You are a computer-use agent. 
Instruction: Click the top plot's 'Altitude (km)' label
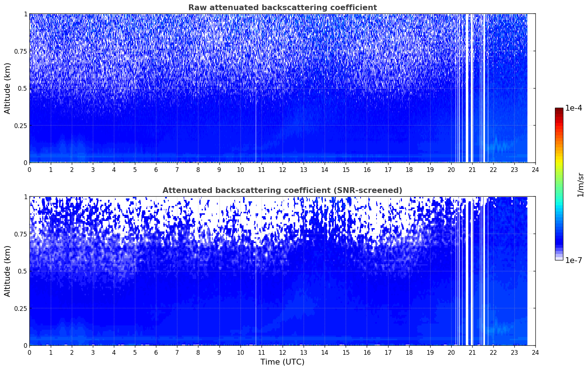(8, 88)
